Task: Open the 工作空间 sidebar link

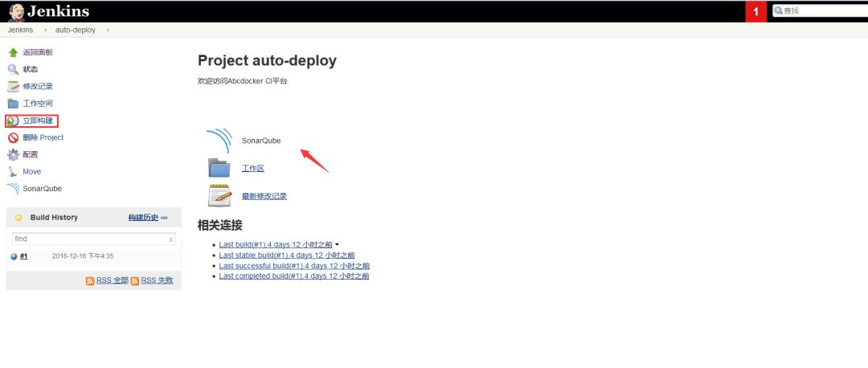Action: [x=38, y=104]
